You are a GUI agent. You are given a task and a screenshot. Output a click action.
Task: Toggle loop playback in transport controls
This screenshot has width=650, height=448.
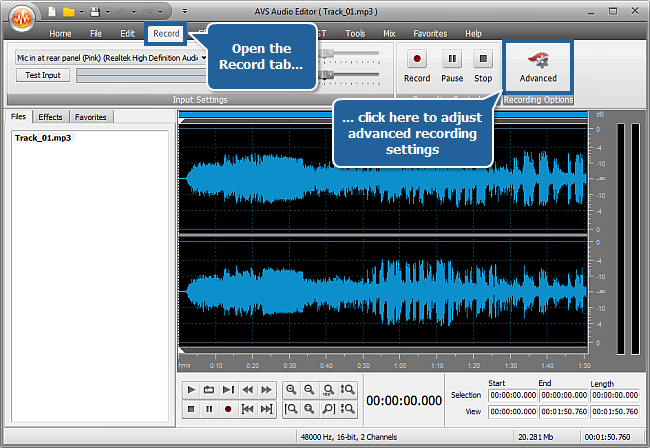click(209, 390)
